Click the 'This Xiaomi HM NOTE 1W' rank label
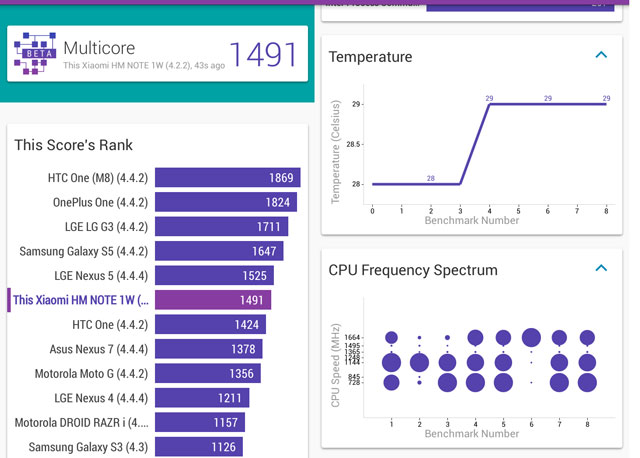Image resolution: width=640 pixels, height=458 pixels. tap(81, 300)
